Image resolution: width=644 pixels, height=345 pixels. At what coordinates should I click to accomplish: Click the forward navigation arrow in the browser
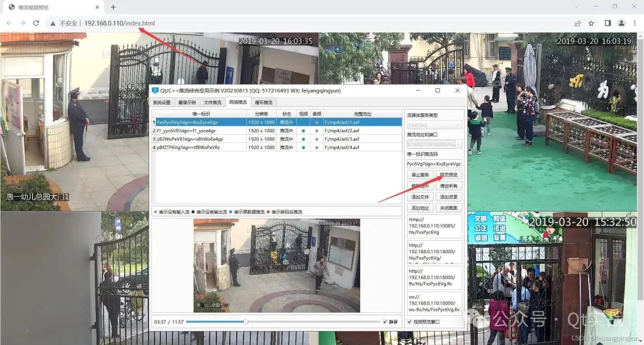click(x=23, y=23)
